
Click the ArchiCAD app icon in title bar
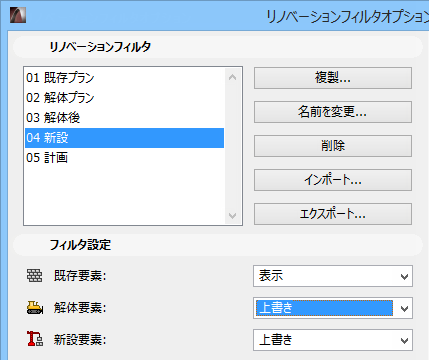18,15
